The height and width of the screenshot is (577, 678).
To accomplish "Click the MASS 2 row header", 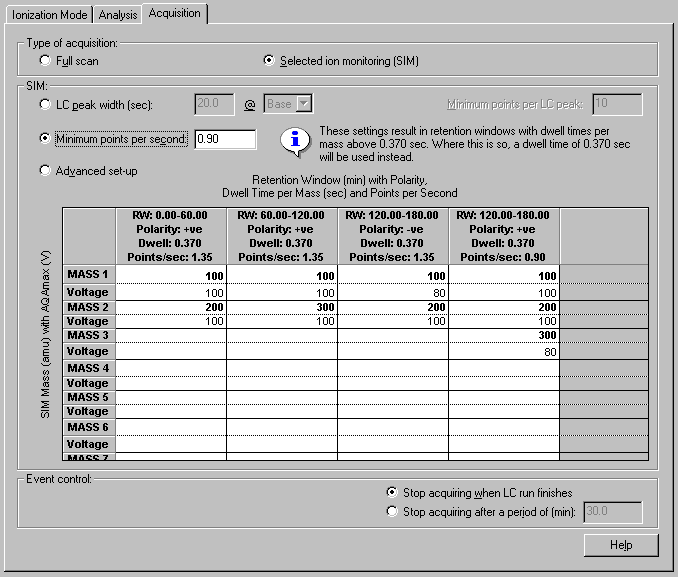I will [89, 308].
